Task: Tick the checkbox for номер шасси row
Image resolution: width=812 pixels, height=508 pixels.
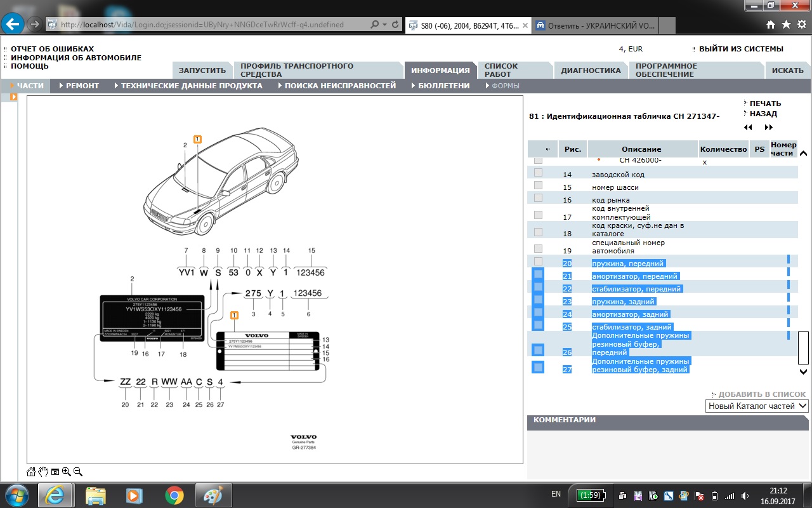Action: 538,185
